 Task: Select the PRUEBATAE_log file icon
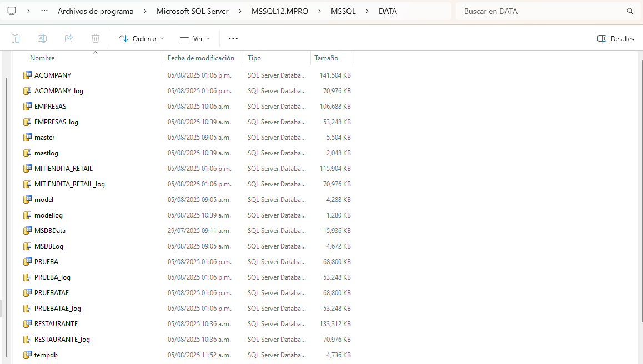point(27,309)
